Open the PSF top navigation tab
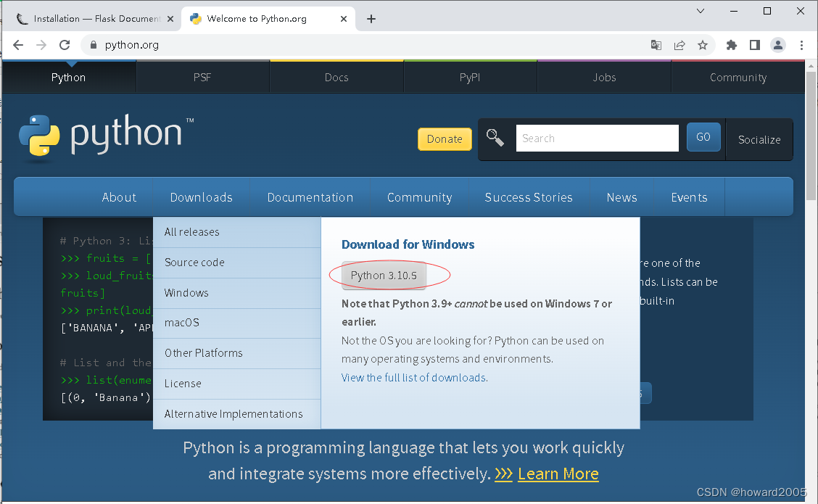The height and width of the screenshot is (504, 818). pyautogui.click(x=202, y=77)
